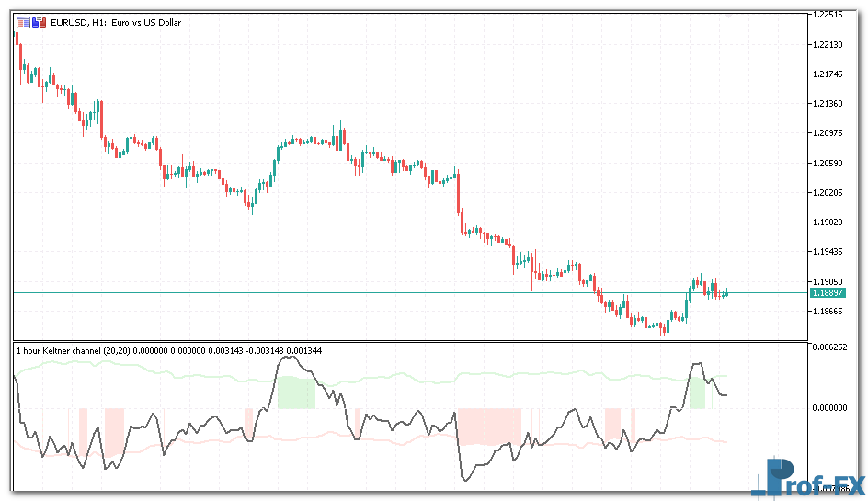Click the small green zone at indicator's right end
The width and height of the screenshot is (868, 501).
click(x=698, y=395)
